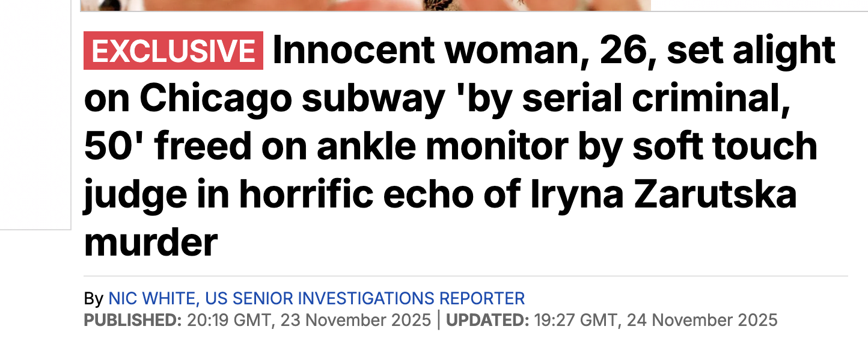Click the 23 November 2025 published time
Viewport: 868px width, 338px height.
click(309, 319)
